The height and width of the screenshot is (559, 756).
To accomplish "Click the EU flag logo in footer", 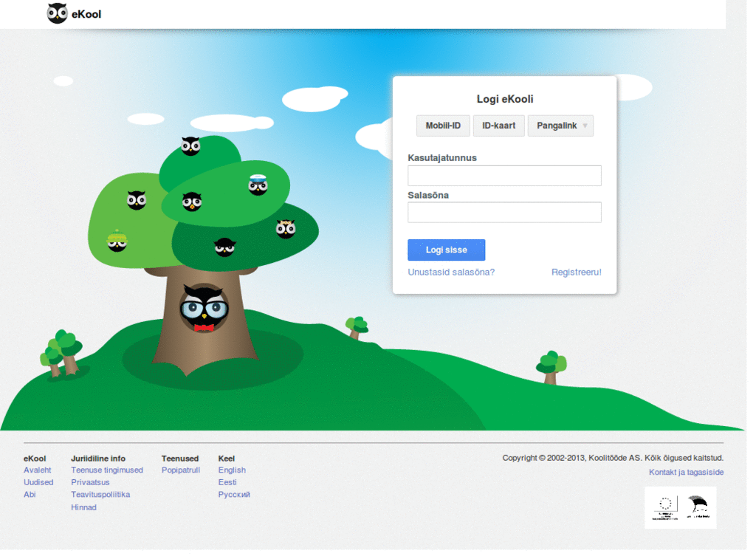I will tap(665, 507).
